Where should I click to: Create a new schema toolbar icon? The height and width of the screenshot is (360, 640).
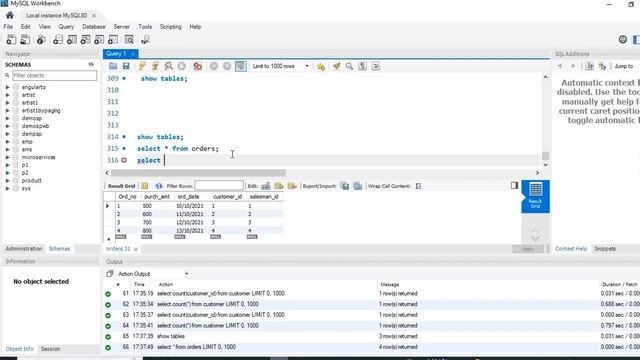tap(58, 40)
